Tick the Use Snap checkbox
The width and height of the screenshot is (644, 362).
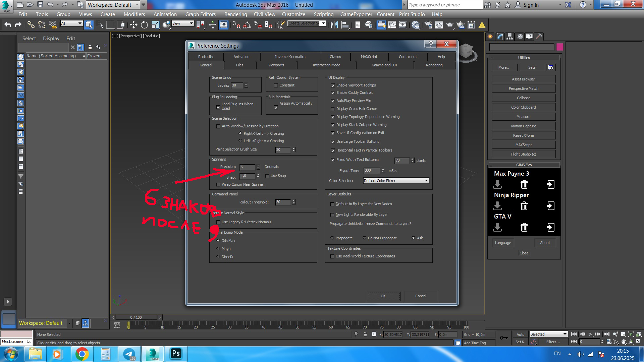click(267, 176)
